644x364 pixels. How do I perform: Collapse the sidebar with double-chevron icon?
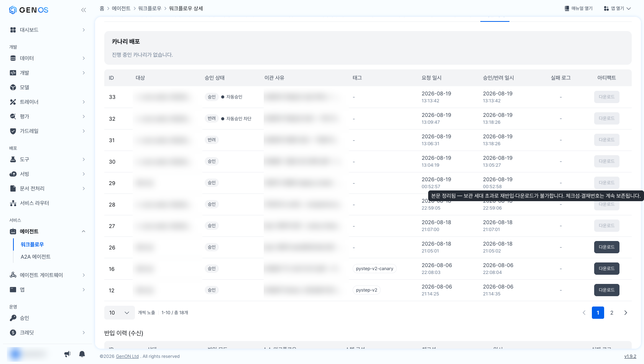[84, 10]
